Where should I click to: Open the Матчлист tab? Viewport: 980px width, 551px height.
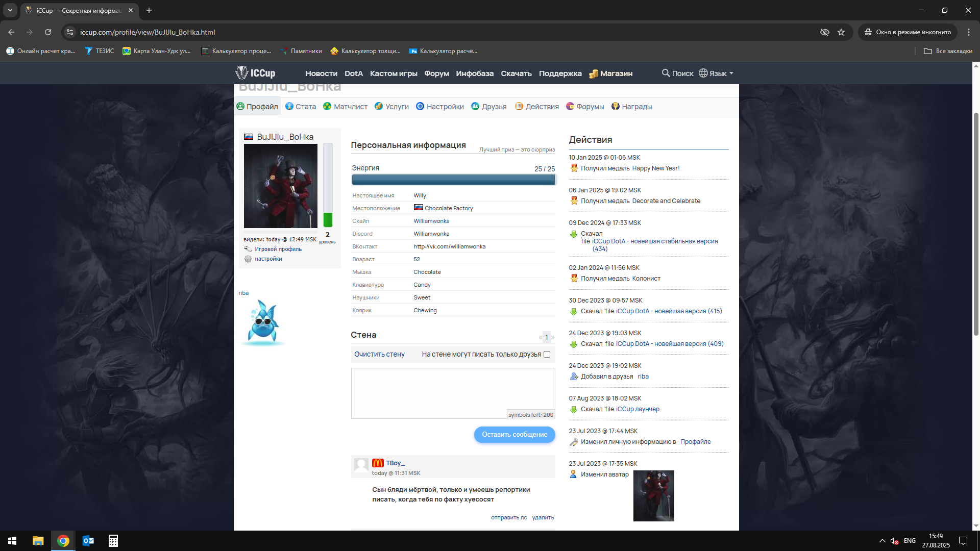click(x=346, y=107)
